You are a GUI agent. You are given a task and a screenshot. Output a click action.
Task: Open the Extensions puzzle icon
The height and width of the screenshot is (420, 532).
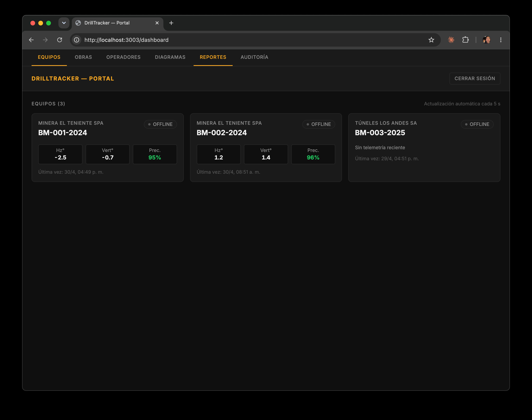(465, 40)
